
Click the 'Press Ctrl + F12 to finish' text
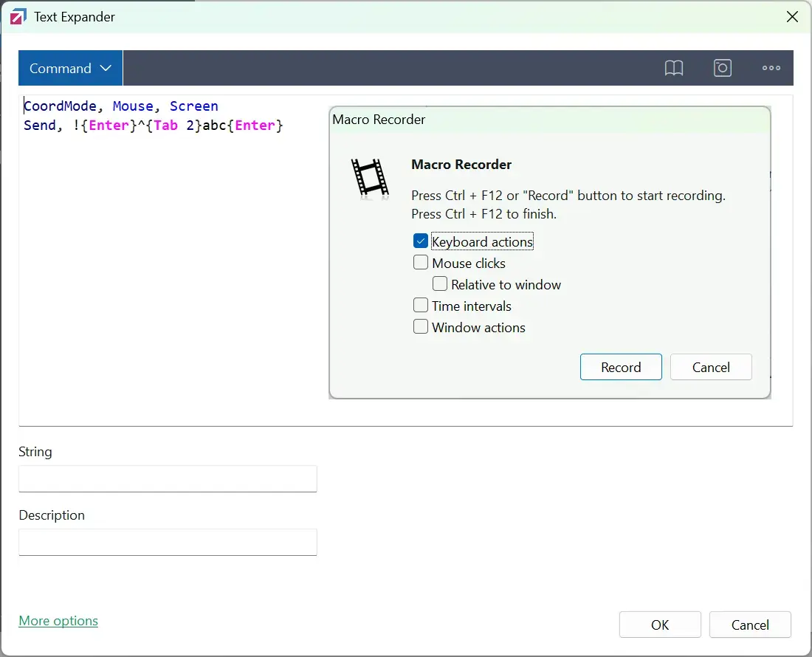click(484, 214)
